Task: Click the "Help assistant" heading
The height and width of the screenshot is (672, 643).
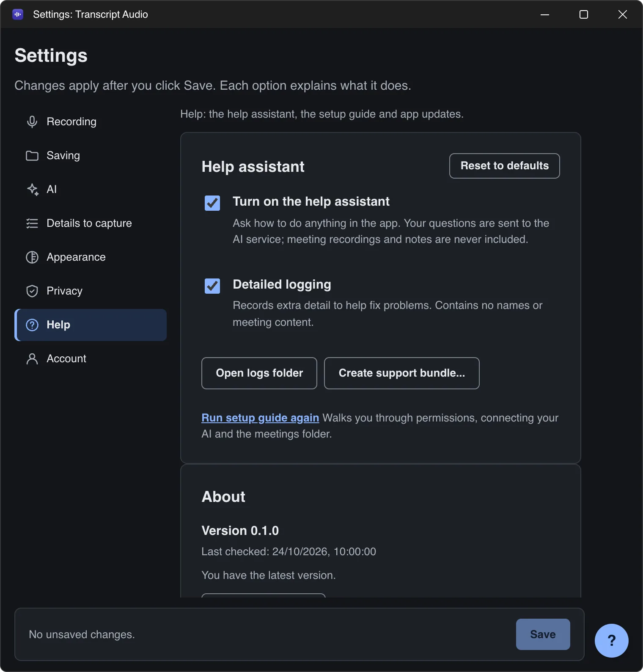Action: (253, 167)
